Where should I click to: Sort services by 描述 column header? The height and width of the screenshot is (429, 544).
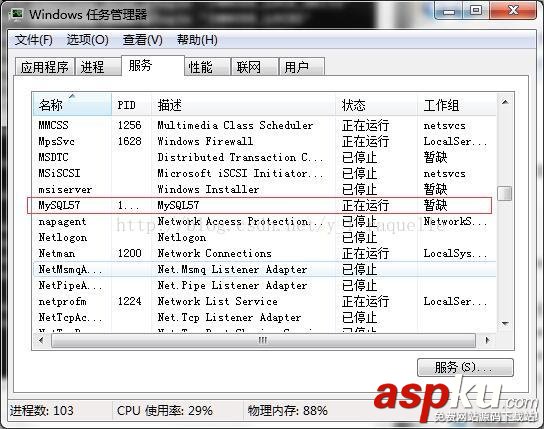[x=243, y=104]
